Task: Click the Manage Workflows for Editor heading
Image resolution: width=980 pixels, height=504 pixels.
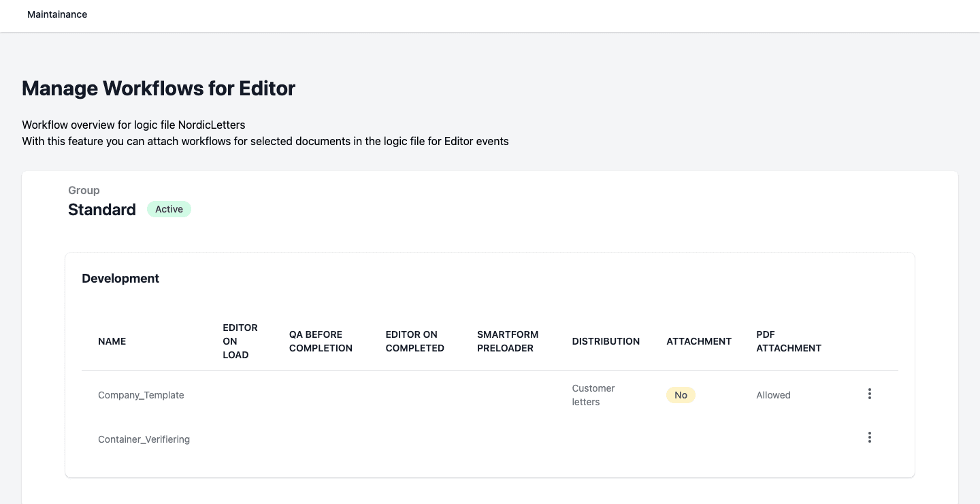Action: [x=159, y=89]
